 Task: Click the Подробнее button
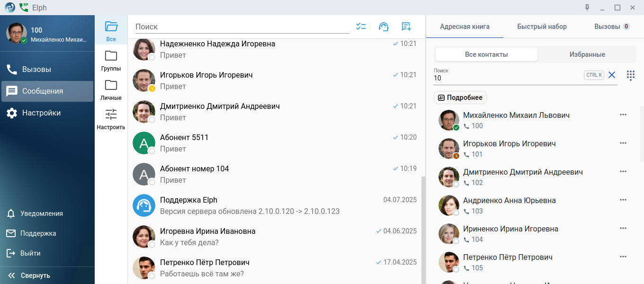coord(460,98)
